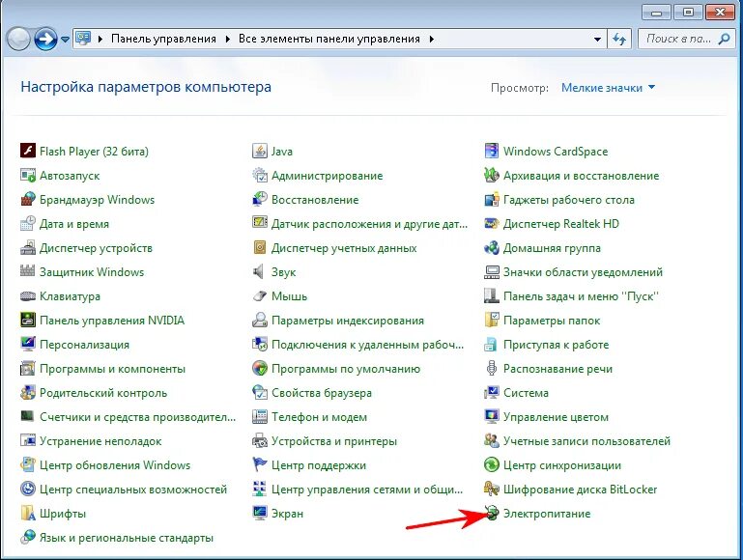
Task: Open the Центр поддержки flag icon
Action: [260, 464]
